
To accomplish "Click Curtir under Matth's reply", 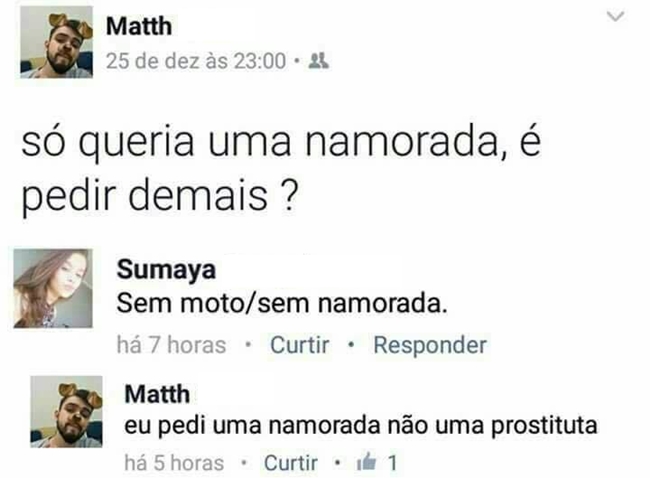I will [291, 463].
